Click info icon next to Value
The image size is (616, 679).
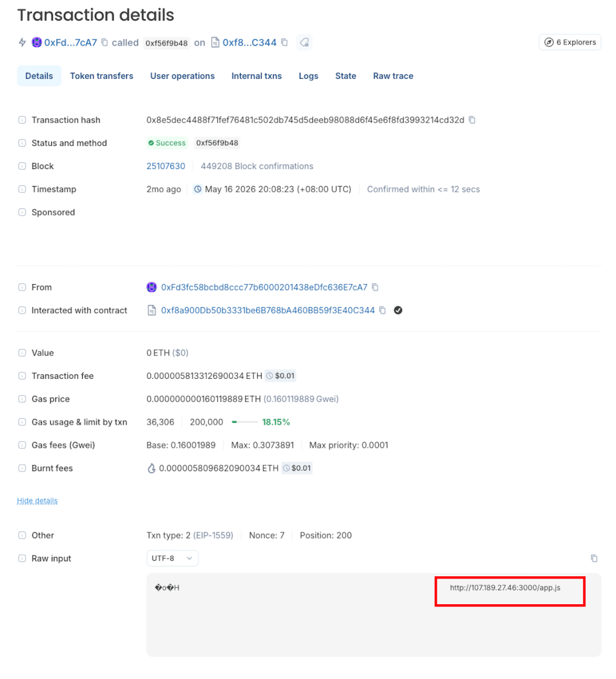22,353
